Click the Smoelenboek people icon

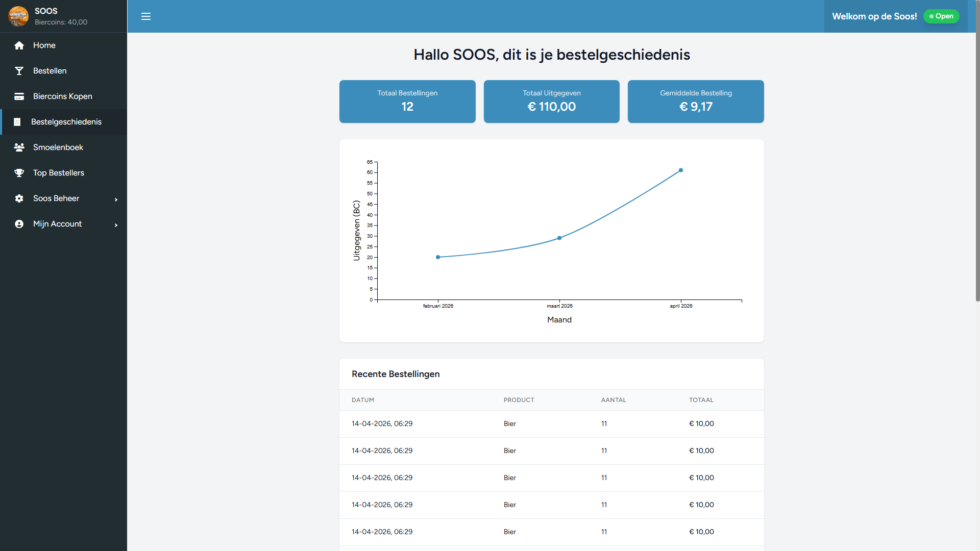click(x=19, y=147)
